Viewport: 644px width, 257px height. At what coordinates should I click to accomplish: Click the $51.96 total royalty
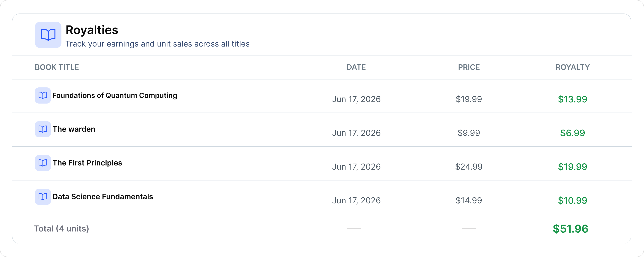[x=571, y=229]
